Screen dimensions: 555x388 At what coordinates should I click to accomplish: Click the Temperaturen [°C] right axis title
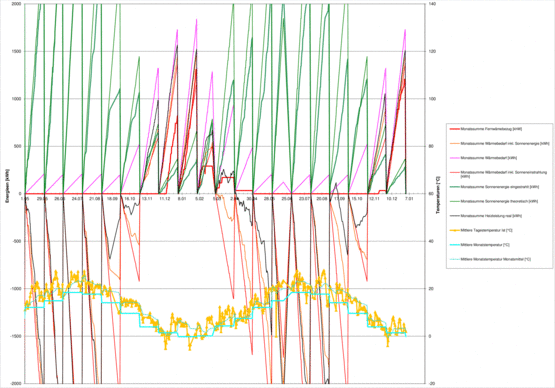[438, 195]
